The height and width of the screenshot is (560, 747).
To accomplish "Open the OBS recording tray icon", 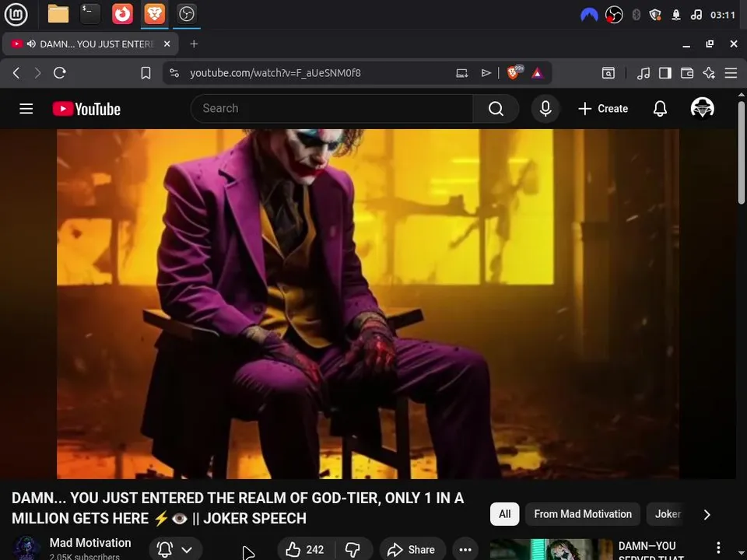I will tap(614, 16).
